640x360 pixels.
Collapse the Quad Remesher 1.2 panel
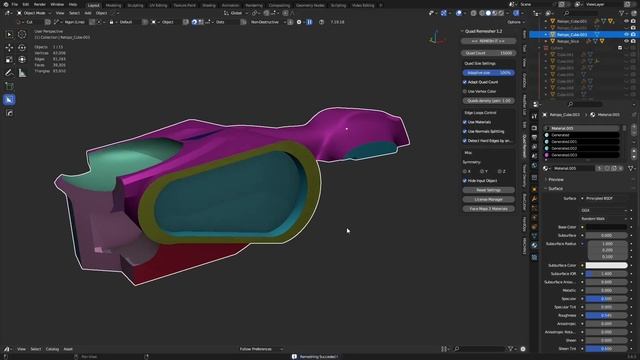pos(462,31)
